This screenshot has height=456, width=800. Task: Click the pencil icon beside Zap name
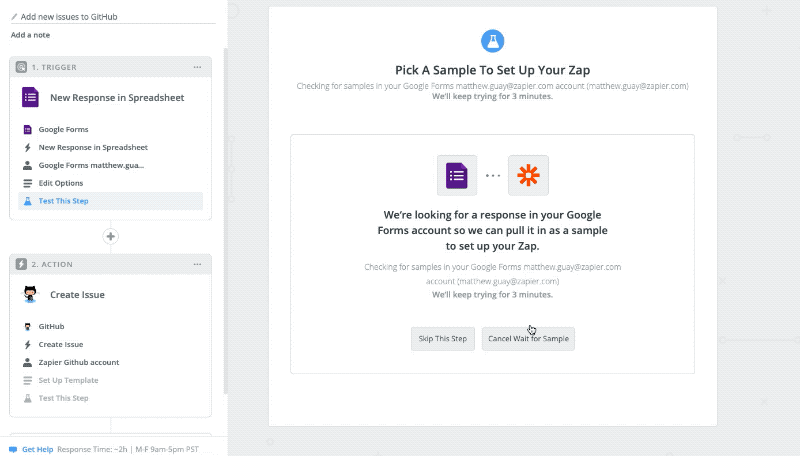click(14, 17)
